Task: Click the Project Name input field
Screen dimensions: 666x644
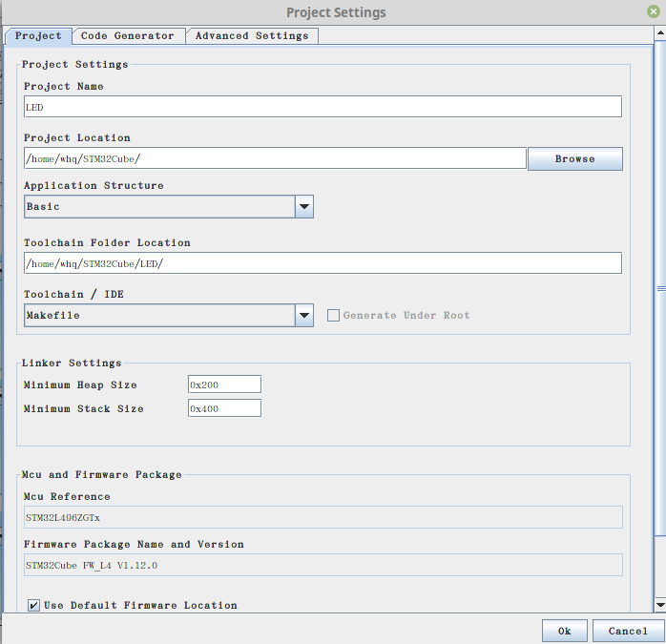Action: (x=323, y=107)
